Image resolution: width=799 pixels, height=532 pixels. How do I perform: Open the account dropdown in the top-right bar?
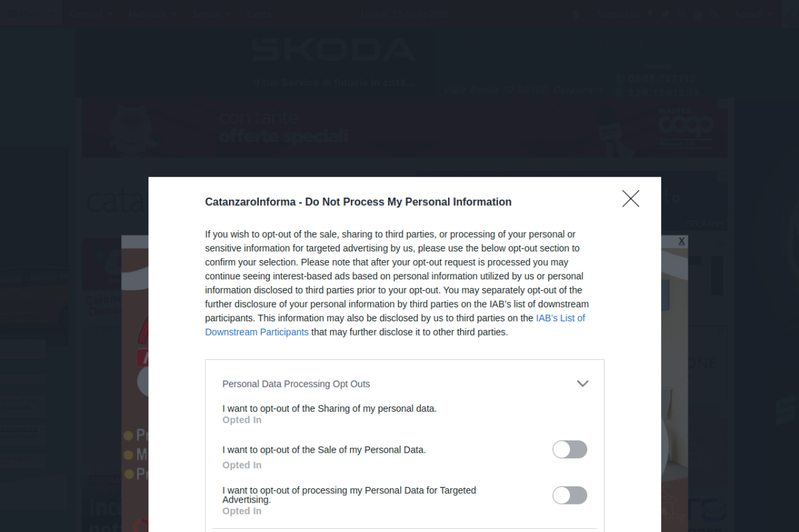(x=753, y=14)
